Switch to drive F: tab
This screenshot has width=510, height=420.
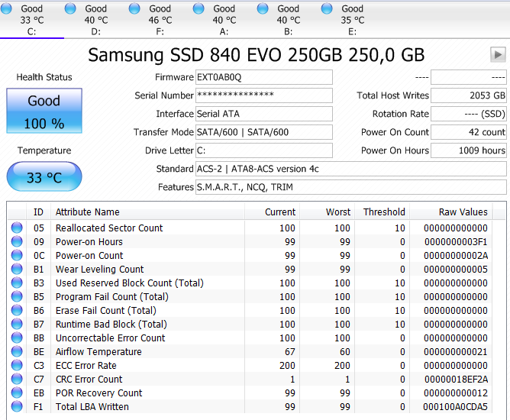point(160,20)
